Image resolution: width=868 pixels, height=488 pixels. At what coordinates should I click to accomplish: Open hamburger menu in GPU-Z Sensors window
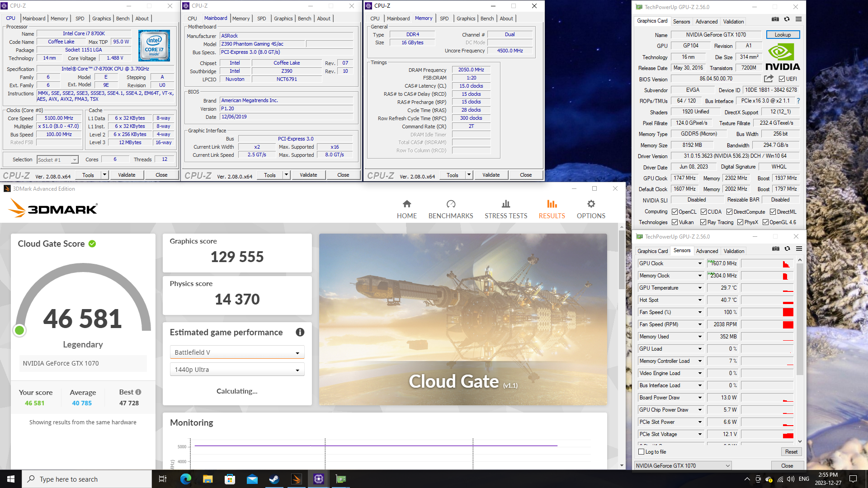point(799,249)
